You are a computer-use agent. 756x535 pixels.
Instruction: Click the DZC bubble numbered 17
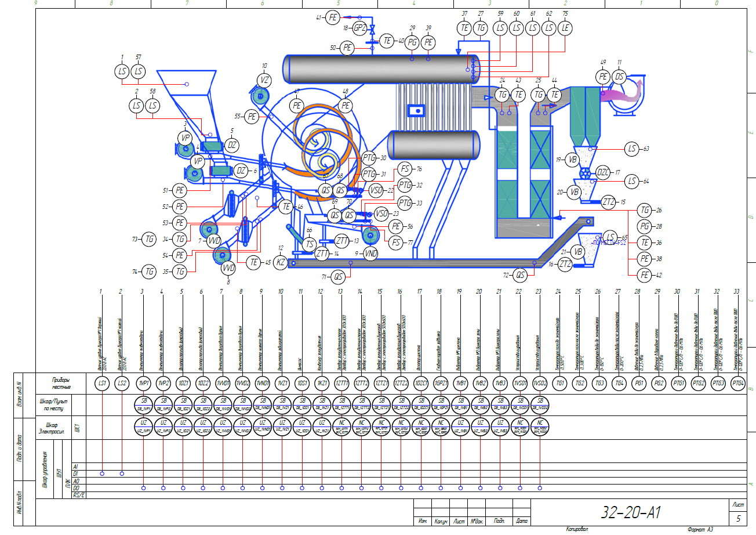click(x=604, y=173)
